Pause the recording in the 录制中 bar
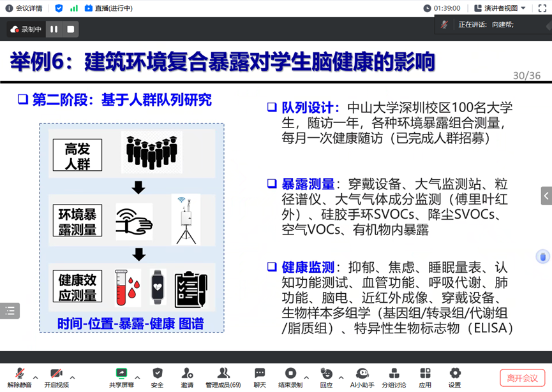 (54, 29)
